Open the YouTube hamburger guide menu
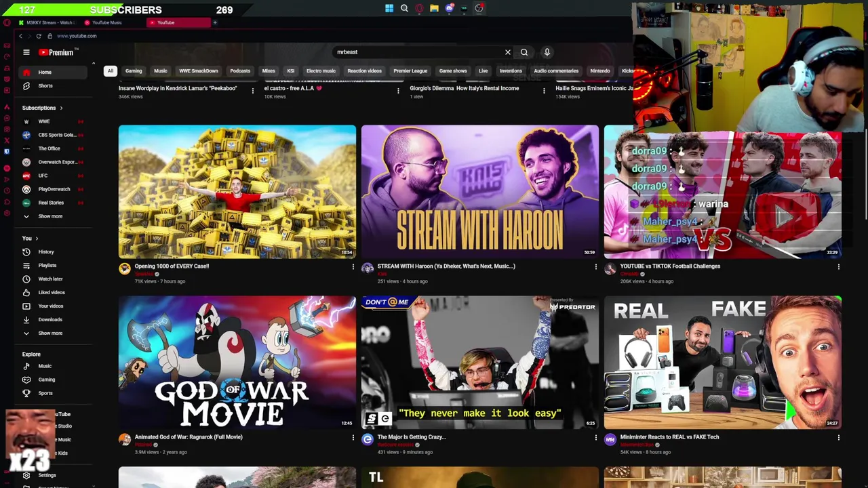 (x=26, y=52)
